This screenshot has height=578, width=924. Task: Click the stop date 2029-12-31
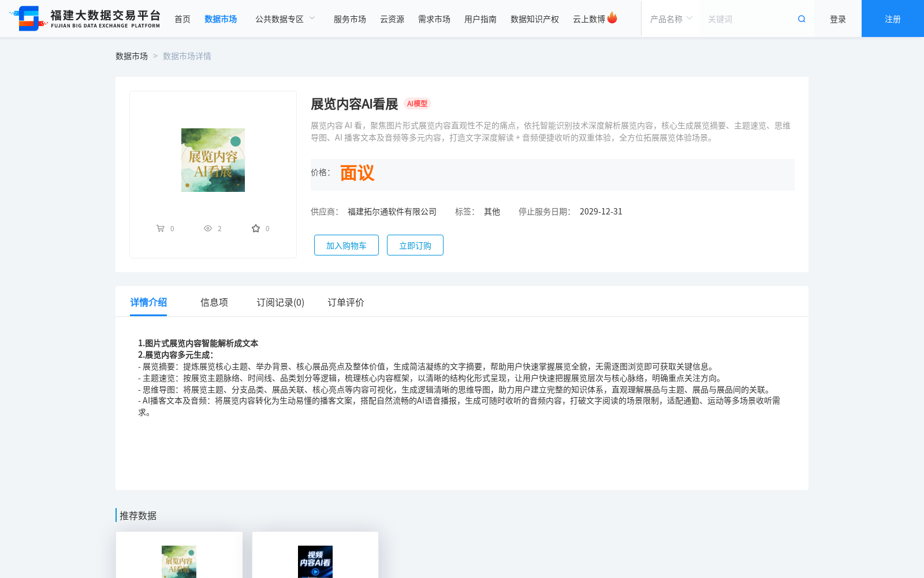click(x=601, y=212)
